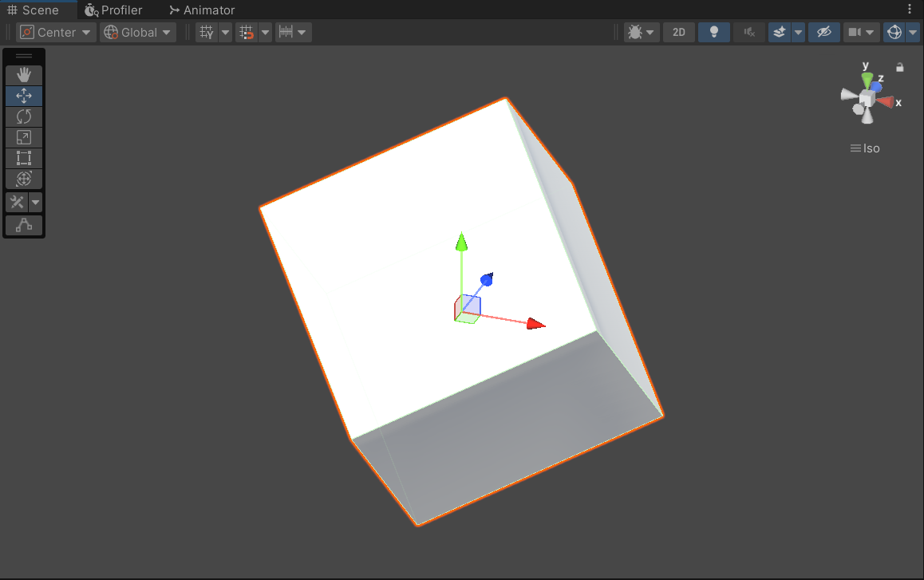The height and width of the screenshot is (580, 924).
Task: Click the red X axis gizmo cone
Action: tap(885, 101)
